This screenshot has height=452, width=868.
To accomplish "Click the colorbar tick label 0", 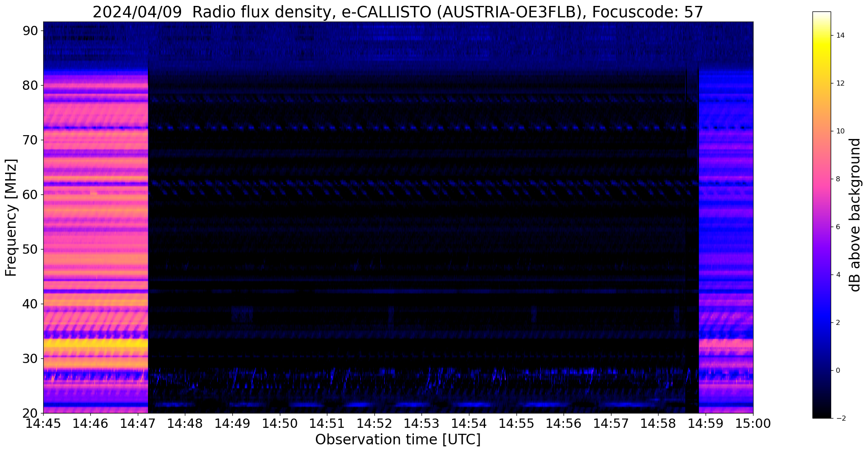I will (837, 371).
